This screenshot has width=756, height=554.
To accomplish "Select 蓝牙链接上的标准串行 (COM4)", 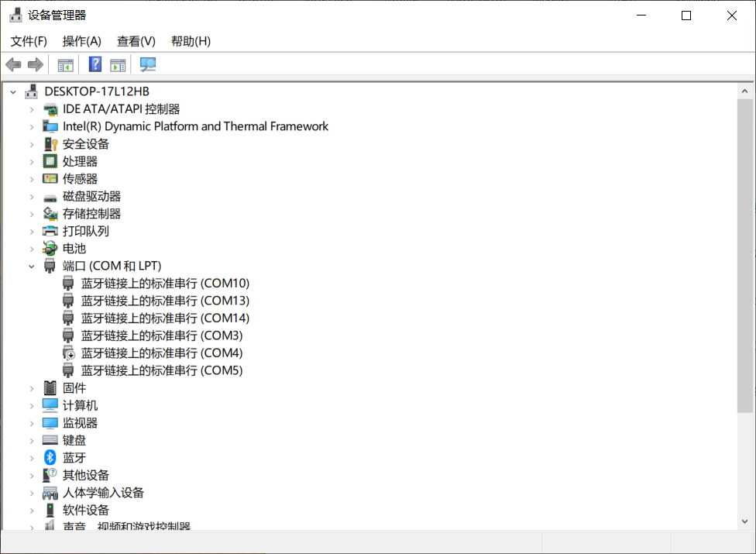I will pos(162,353).
